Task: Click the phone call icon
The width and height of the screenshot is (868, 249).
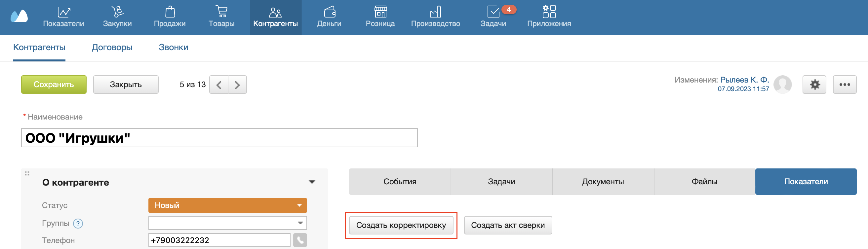Action: click(300, 240)
